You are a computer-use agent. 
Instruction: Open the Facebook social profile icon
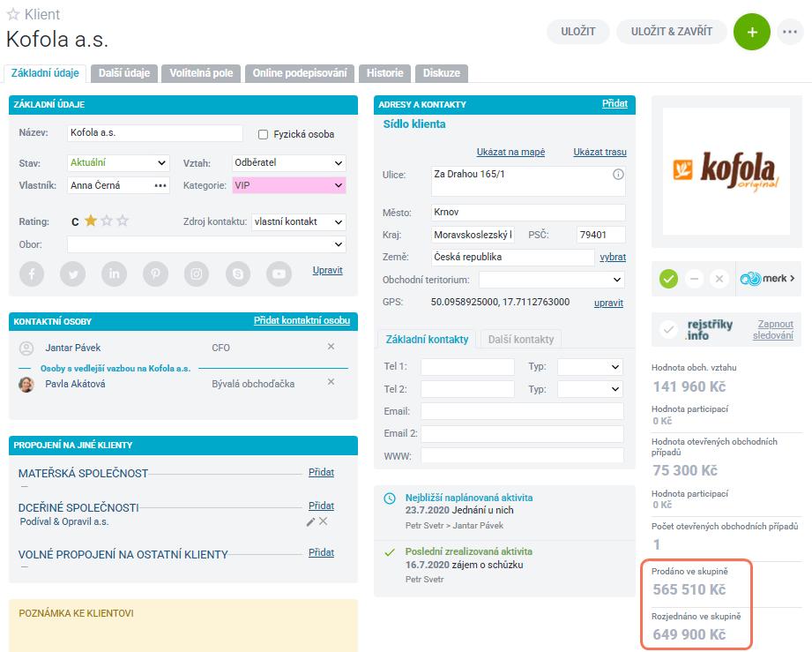[32, 274]
